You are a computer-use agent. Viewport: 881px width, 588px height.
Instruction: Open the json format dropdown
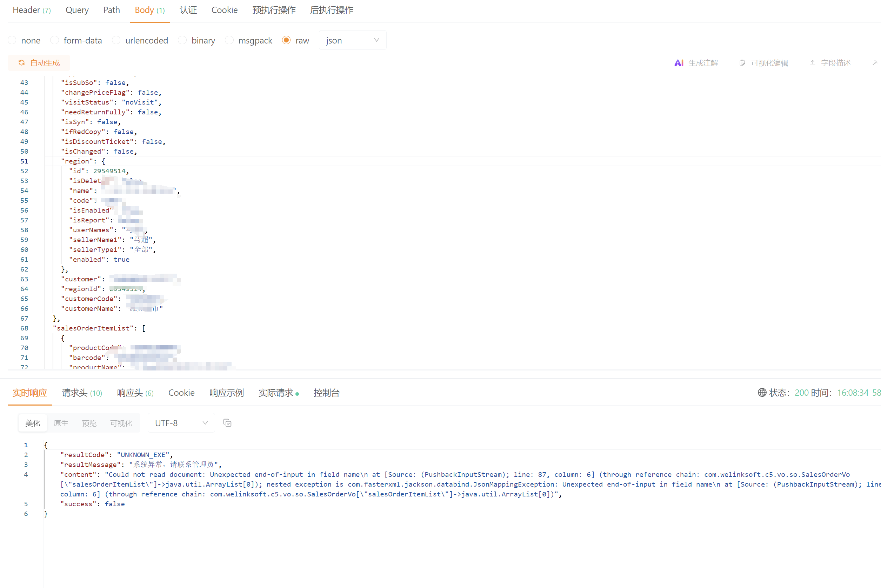pos(352,40)
